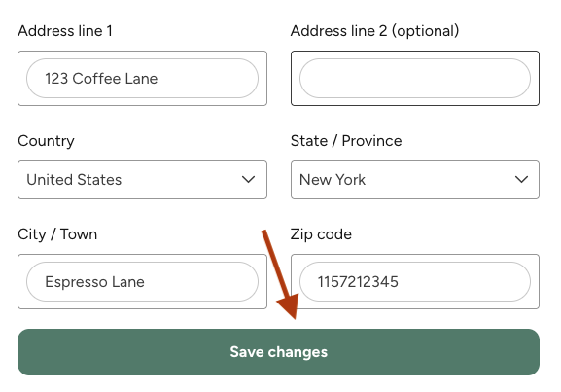Click the 'Address line 1' label
This screenshot has height=392, width=561.
65,31
